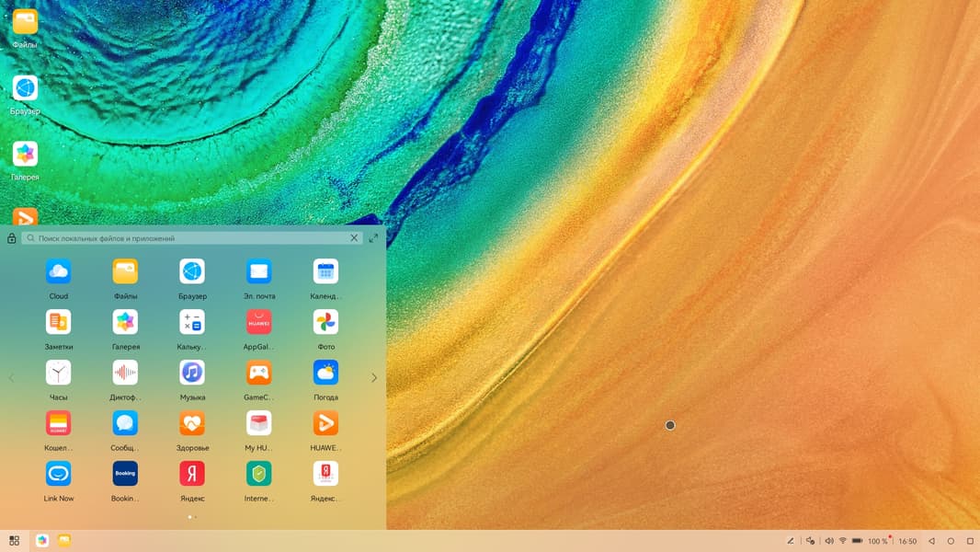
Task: Open the Кошелёк wallet app
Action: click(58, 424)
